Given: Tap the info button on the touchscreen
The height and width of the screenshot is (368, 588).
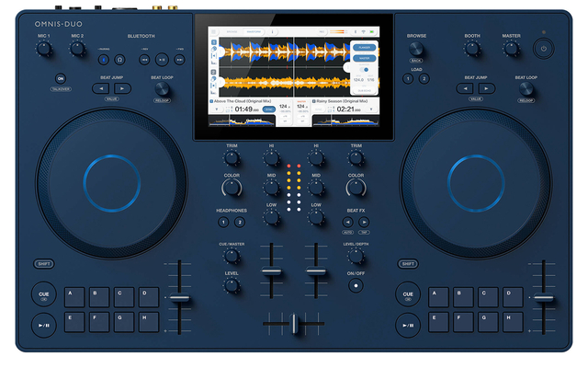Looking at the screenshot, I should (272, 32).
